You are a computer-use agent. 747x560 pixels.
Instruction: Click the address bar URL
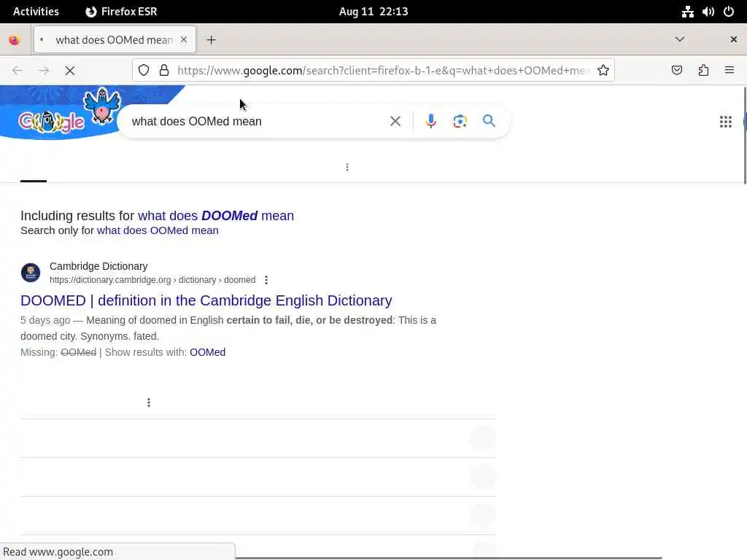(384, 71)
